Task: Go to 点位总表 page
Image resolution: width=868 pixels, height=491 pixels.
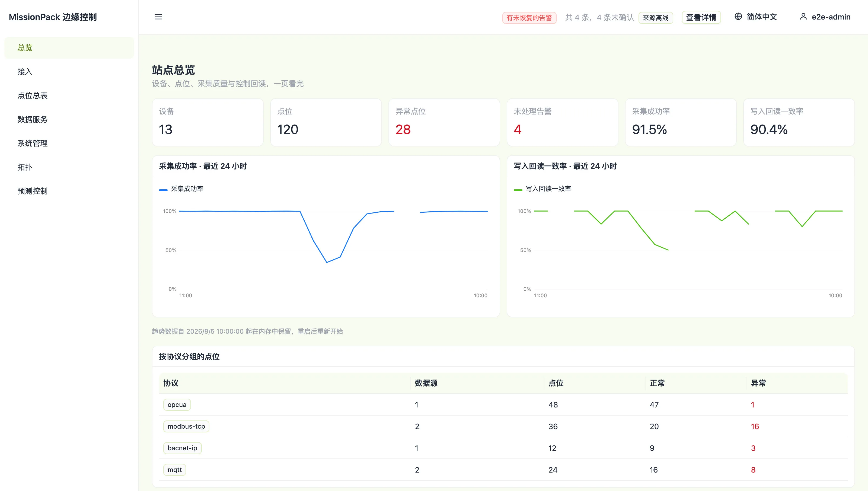Action: [69, 95]
